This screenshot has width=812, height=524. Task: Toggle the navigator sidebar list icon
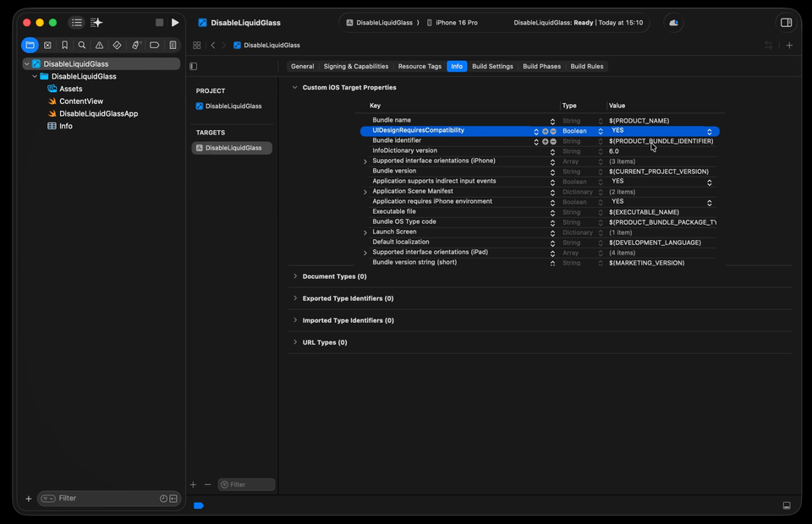pos(77,22)
